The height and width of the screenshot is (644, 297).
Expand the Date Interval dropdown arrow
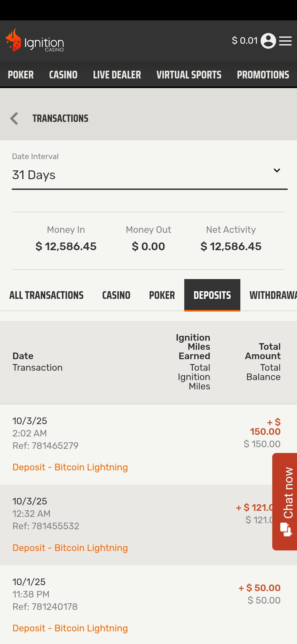[277, 170]
